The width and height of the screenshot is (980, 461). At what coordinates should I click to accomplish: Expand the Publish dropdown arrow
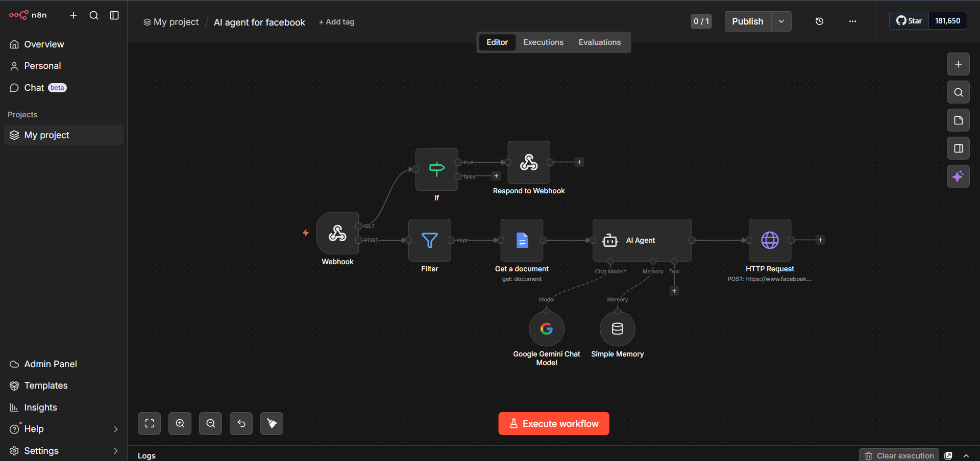pyautogui.click(x=780, y=21)
